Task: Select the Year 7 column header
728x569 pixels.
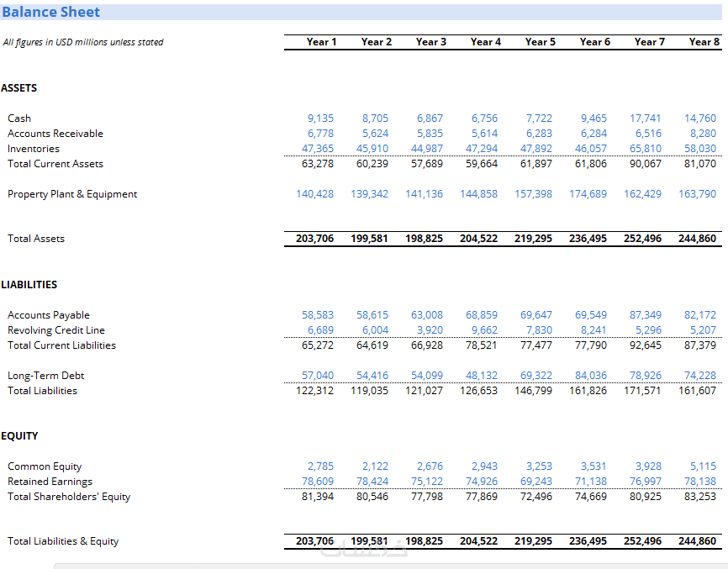Action: click(650, 42)
